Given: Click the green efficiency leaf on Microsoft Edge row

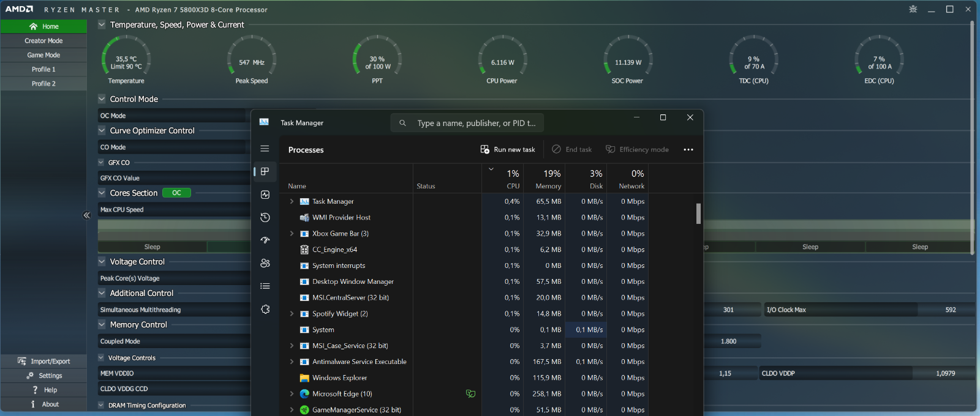Looking at the screenshot, I should click(470, 394).
